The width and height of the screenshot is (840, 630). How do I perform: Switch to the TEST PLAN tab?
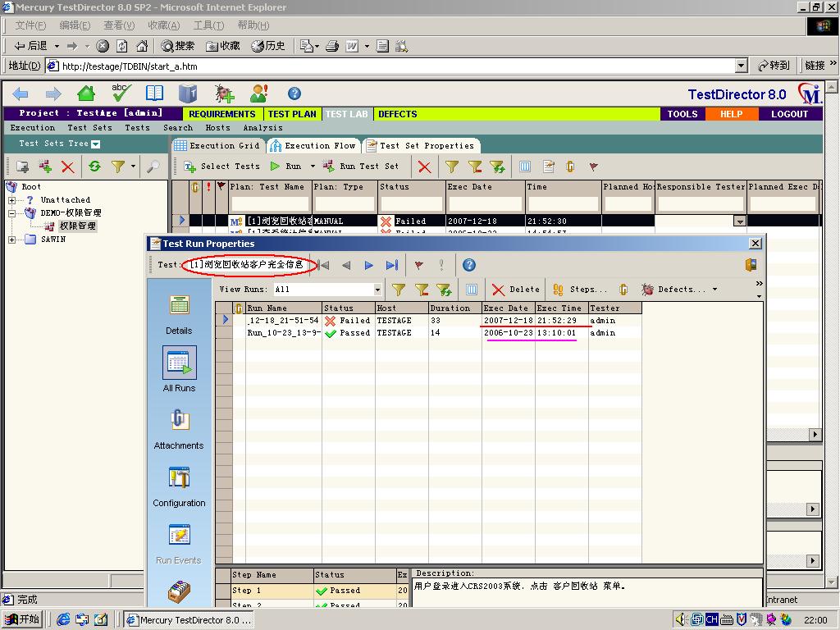tap(293, 113)
